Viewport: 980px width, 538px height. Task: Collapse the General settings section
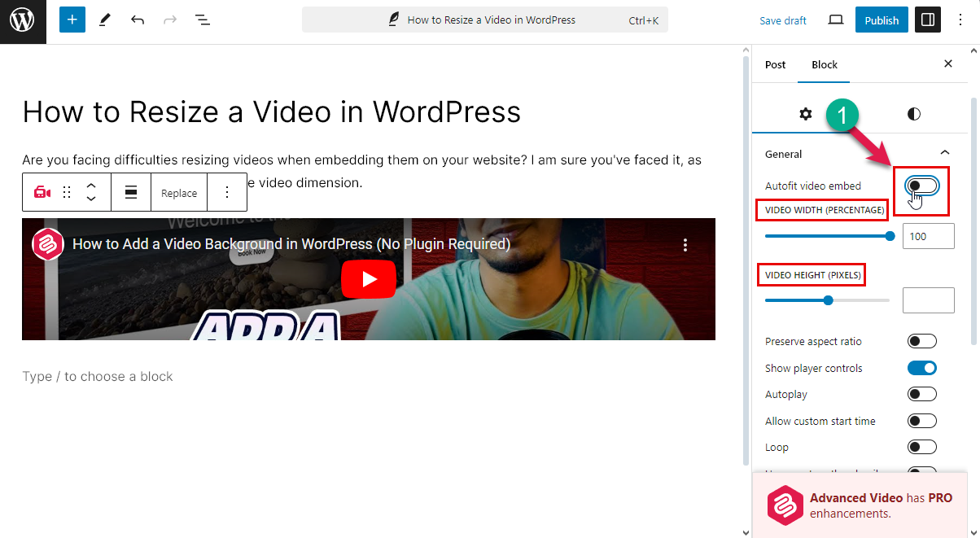(x=945, y=152)
